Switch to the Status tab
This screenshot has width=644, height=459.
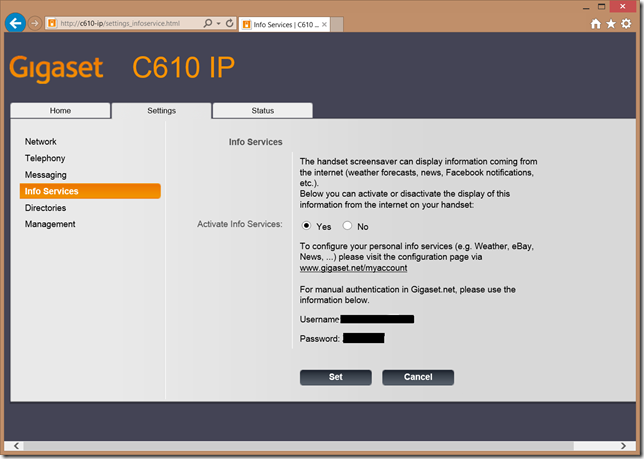click(262, 110)
